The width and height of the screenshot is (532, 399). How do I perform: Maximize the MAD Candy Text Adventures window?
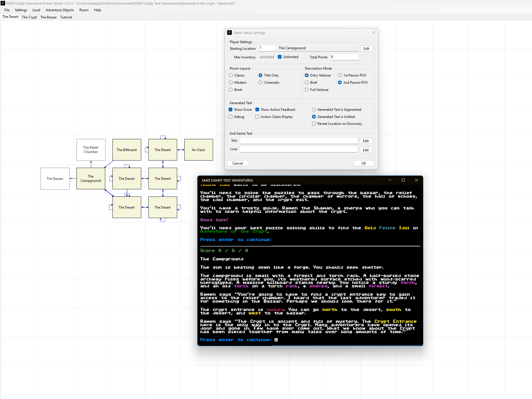pos(403,180)
